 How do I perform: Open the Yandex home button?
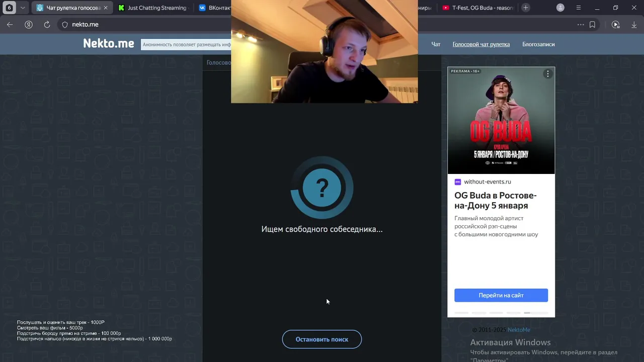29,24
